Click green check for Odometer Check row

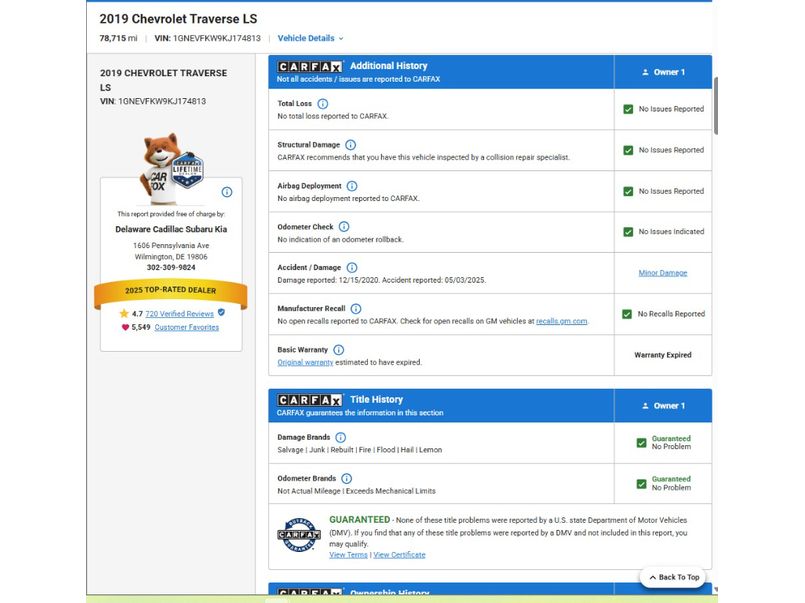(628, 232)
